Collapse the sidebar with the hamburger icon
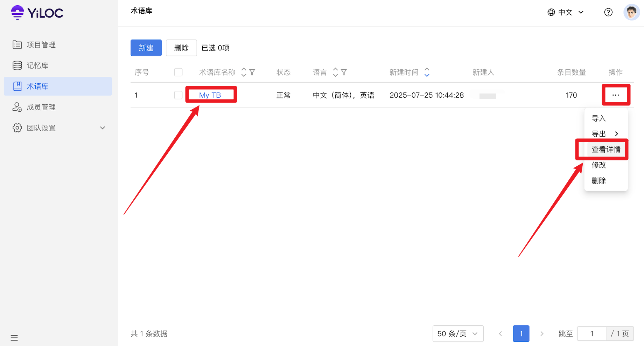 click(x=14, y=338)
